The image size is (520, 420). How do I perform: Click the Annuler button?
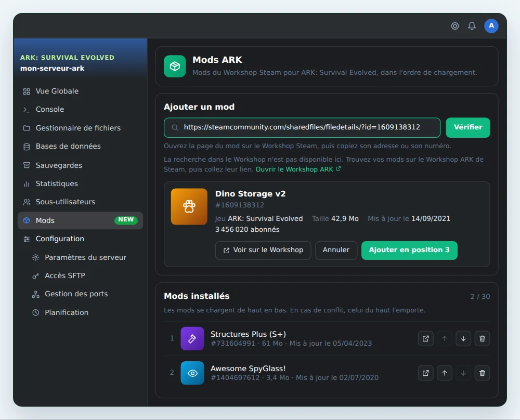(x=336, y=250)
